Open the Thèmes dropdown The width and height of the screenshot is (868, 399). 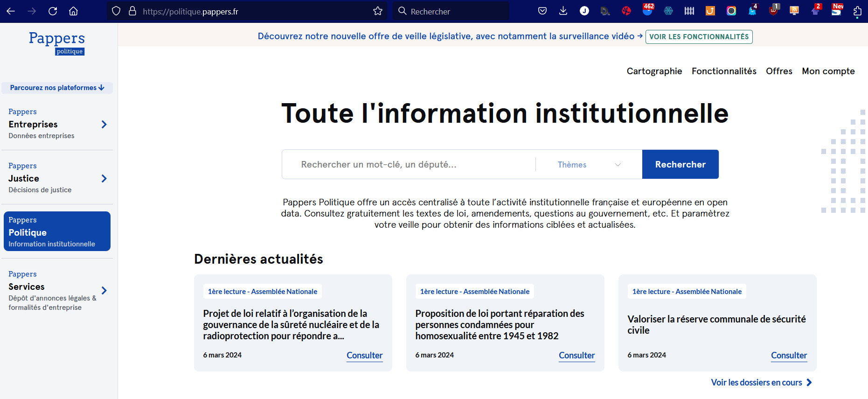(589, 164)
